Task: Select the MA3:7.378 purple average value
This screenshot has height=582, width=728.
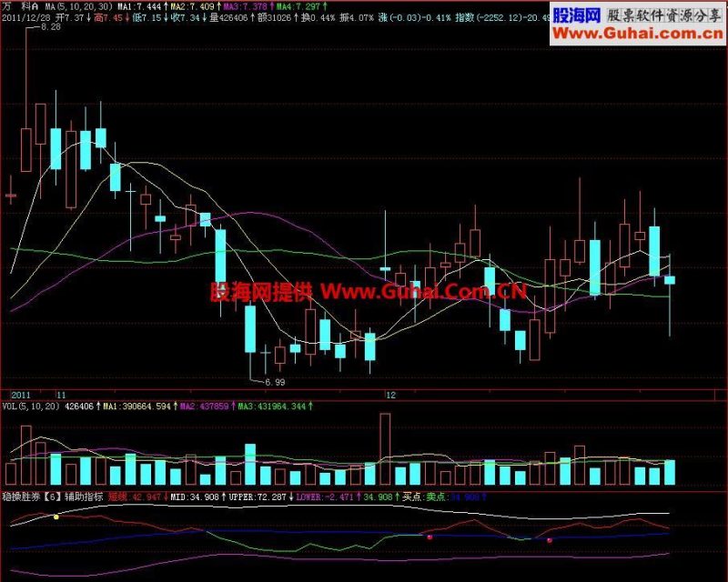Action: tap(245, 6)
